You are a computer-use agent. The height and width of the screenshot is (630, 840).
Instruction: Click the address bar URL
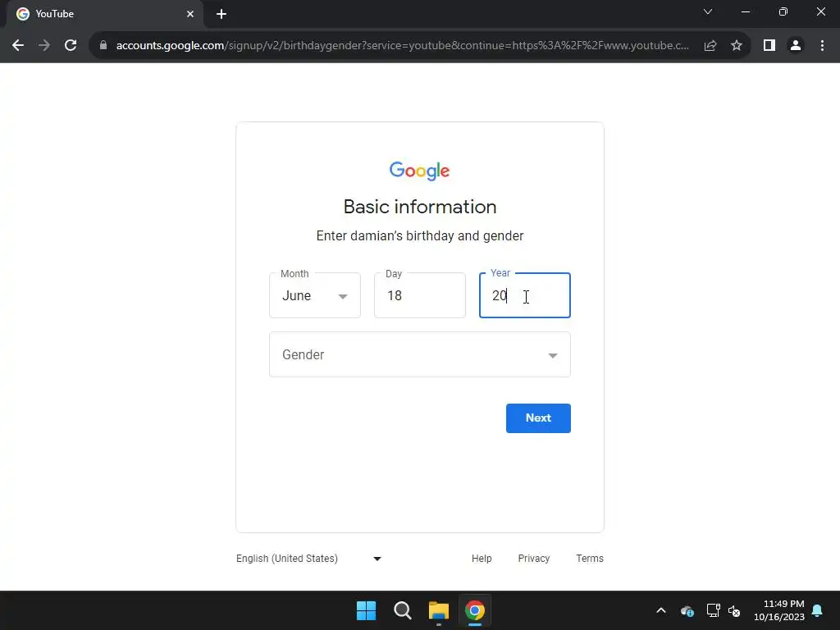(x=402, y=46)
